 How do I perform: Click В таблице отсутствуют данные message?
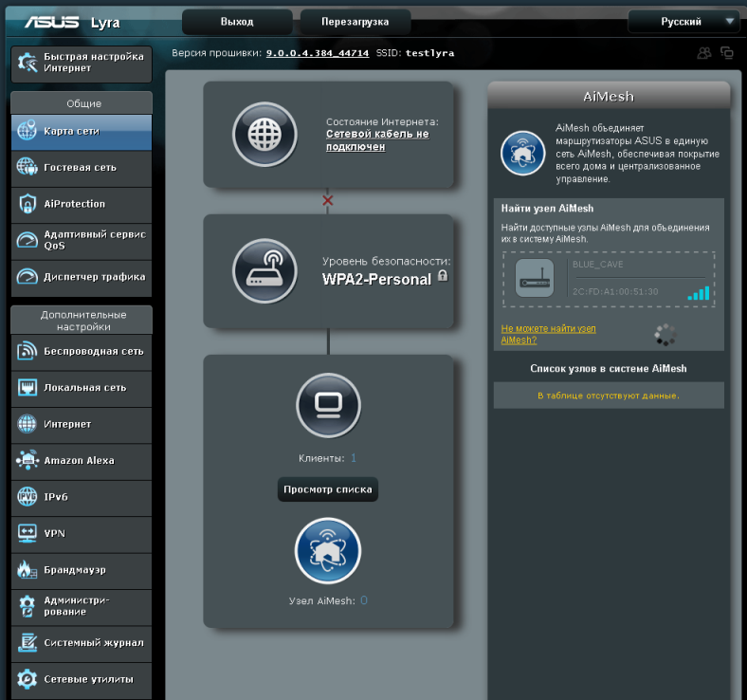pos(609,396)
